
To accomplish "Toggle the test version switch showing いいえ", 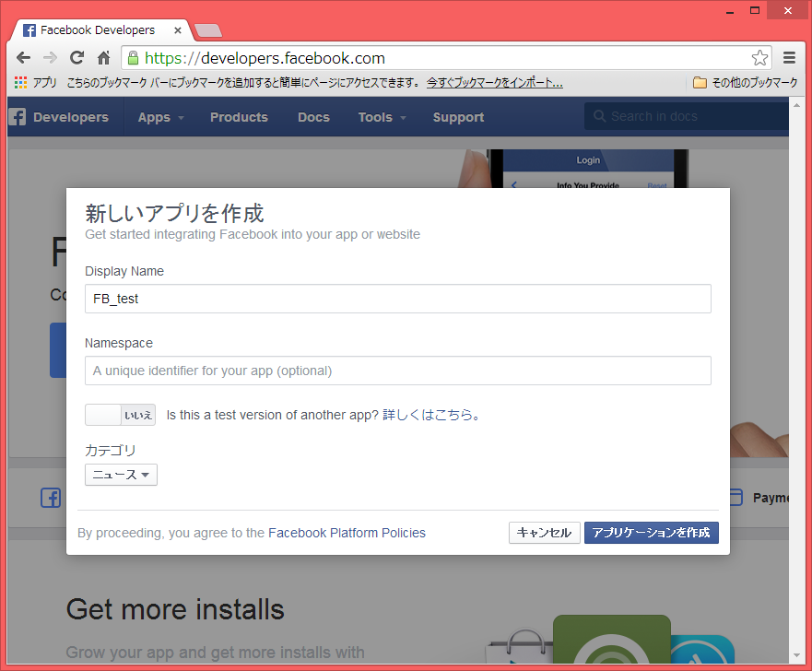I will point(120,415).
